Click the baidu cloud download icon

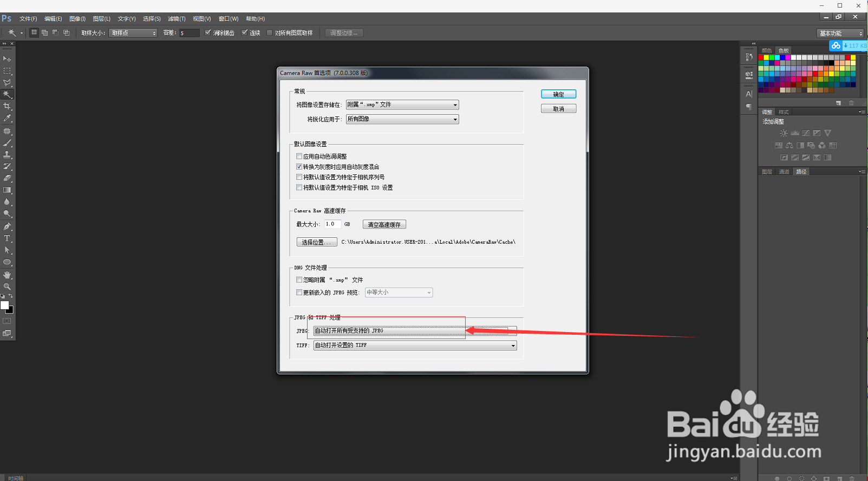point(836,45)
